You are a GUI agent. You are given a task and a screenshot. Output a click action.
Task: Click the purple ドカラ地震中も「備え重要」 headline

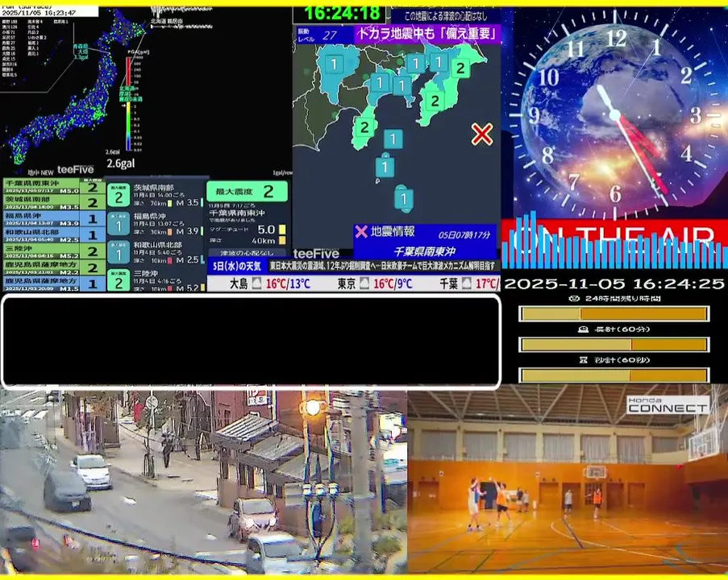coord(427,34)
